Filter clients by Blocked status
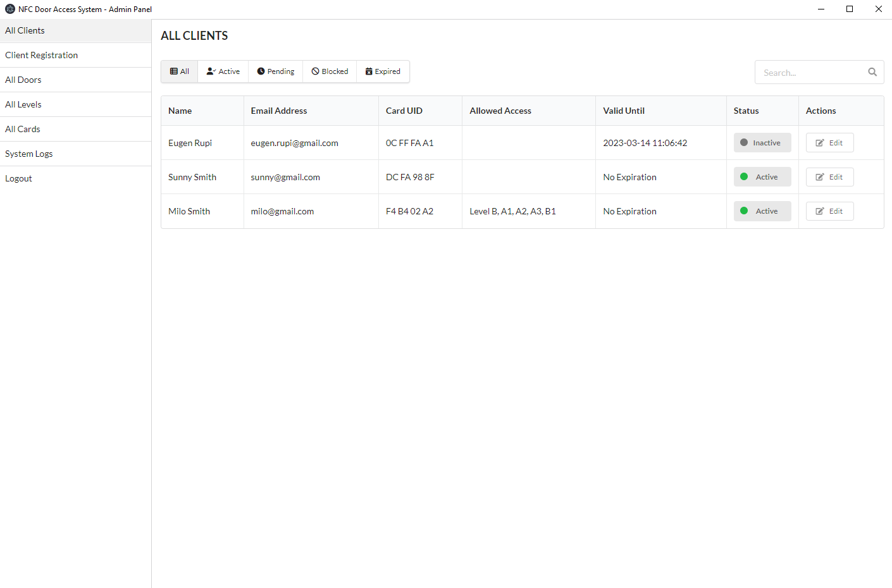Viewport: 892px width, 588px height. [330, 71]
